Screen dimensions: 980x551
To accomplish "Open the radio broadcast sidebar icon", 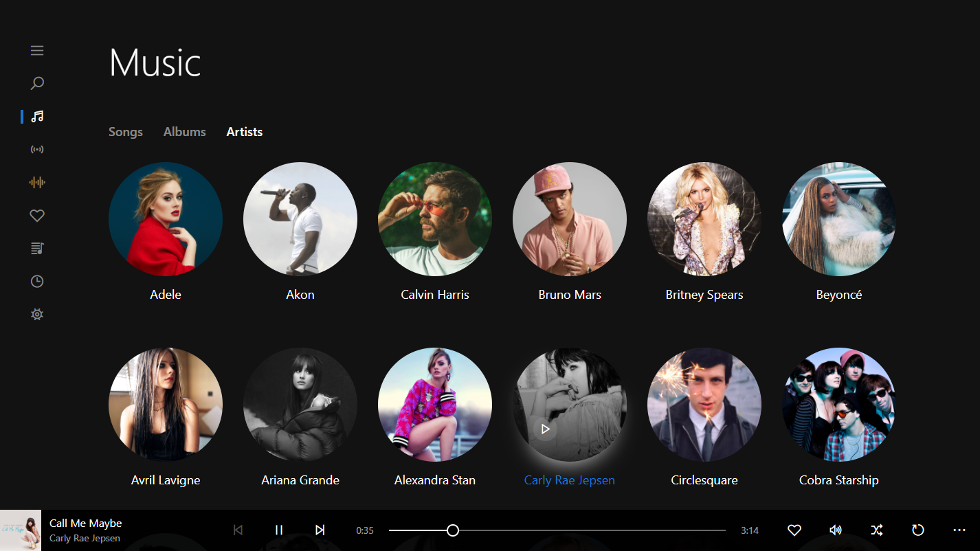I will click(x=37, y=149).
